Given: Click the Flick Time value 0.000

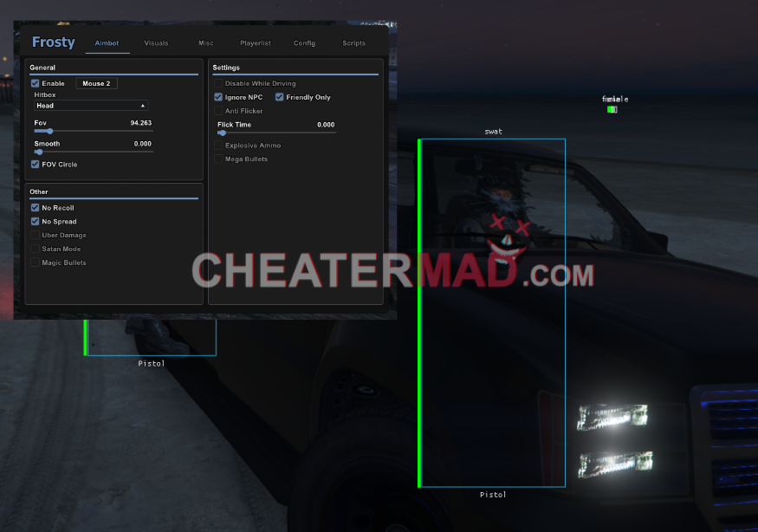Looking at the screenshot, I should tap(326, 124).
